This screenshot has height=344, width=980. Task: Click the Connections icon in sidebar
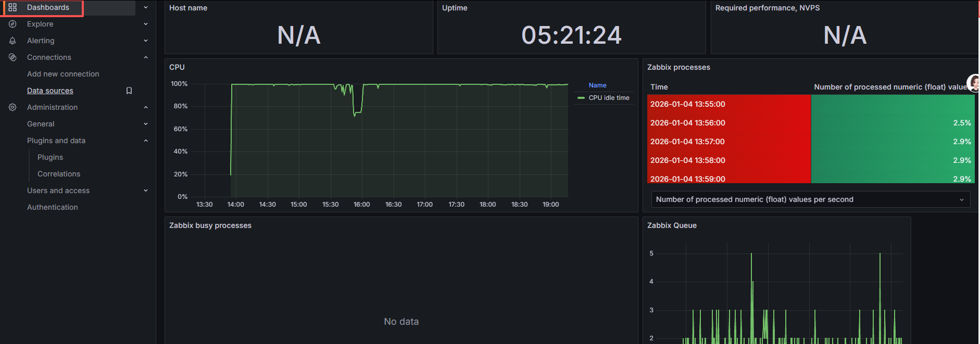pyautogui.click(x=12, y=57)
